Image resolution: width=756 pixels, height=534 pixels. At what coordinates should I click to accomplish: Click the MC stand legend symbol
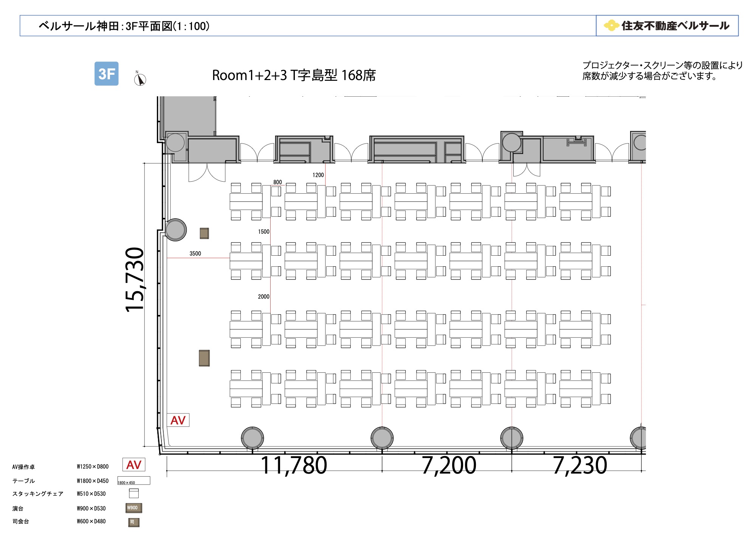[x=134, y=522]
